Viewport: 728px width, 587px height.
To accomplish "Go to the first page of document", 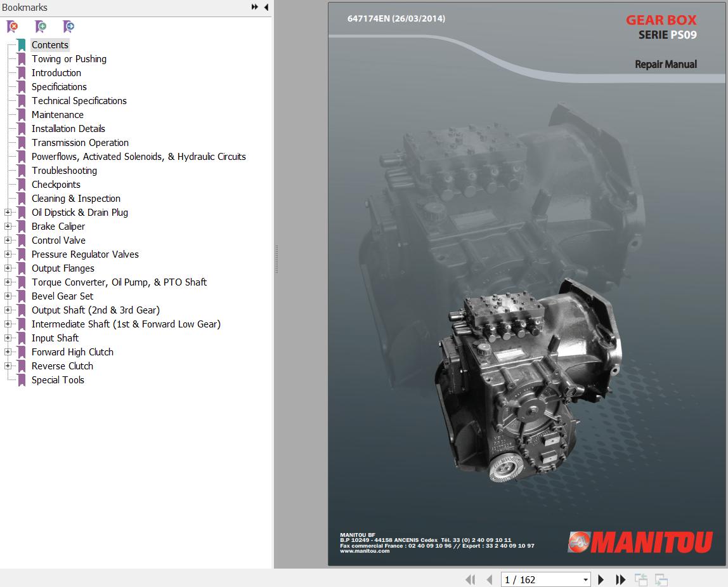I will [x=471, y=579].
